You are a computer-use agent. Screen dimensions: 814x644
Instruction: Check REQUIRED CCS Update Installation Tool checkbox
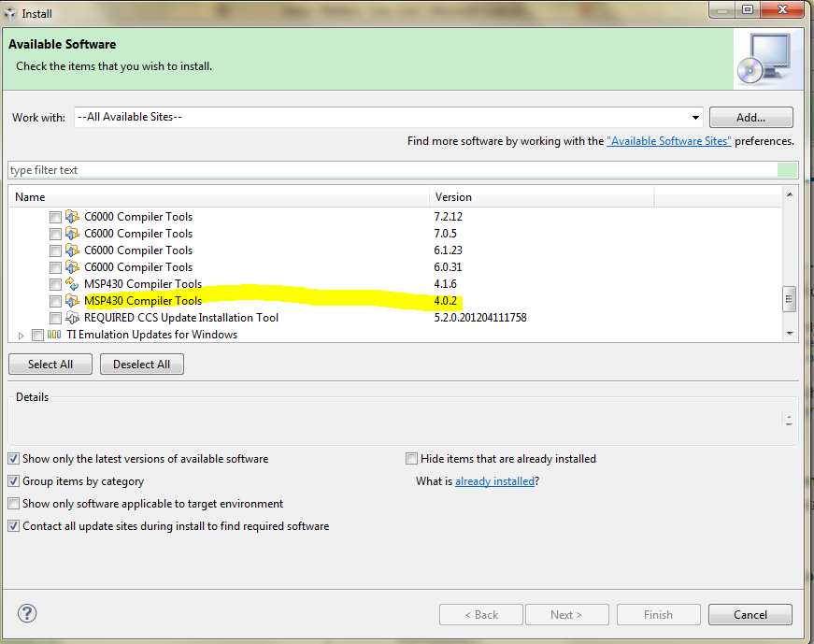[55, 318]
